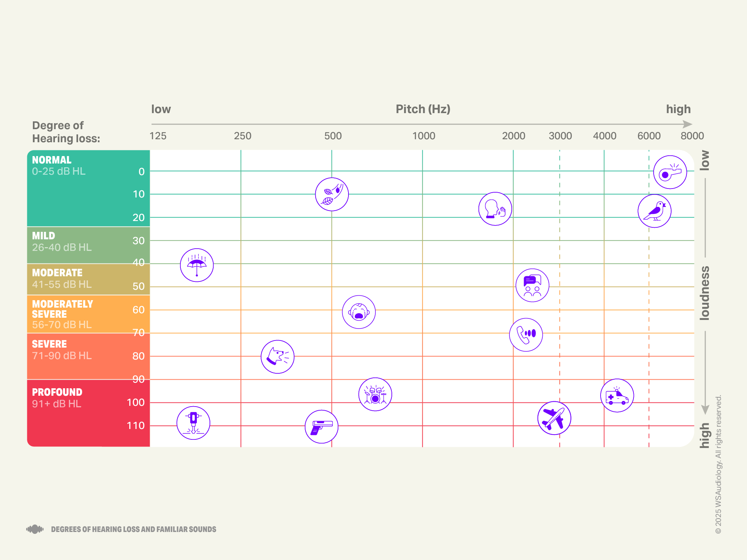Click the whispering person icon
Image resolution: width=747 pixels, height=560 pixels.
coord(495,209)
